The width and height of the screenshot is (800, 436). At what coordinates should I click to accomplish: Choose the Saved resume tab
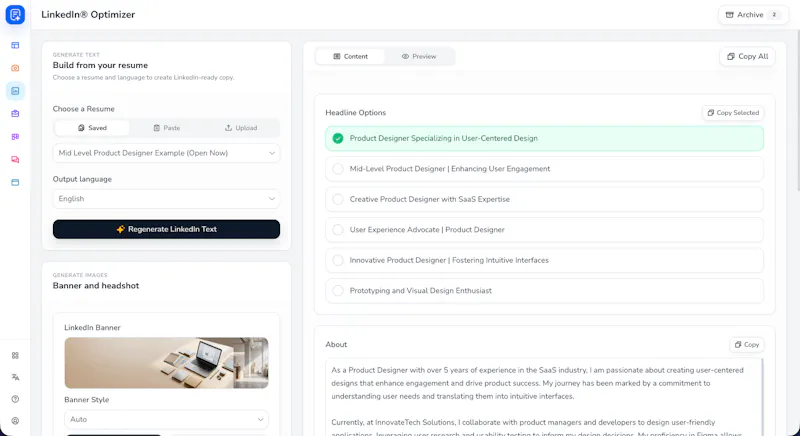click(92, 128)
